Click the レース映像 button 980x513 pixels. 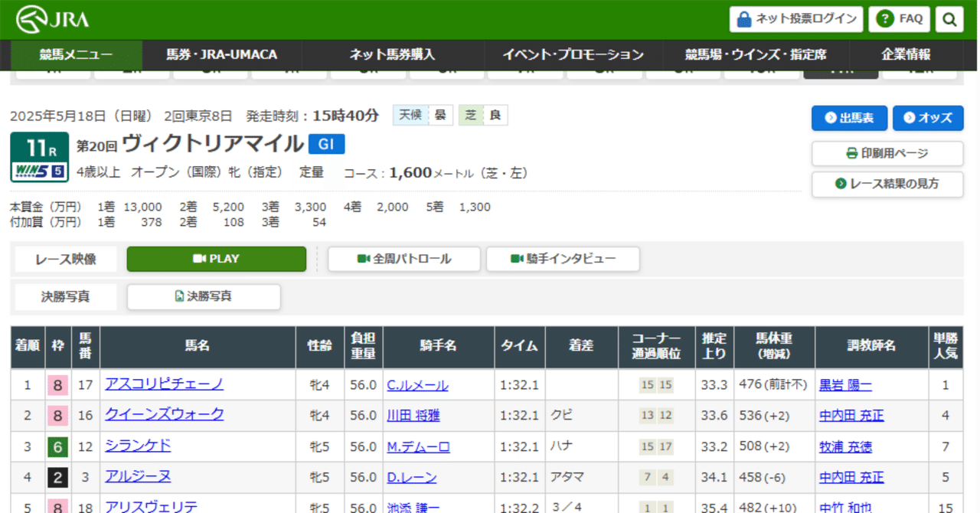[x=65, y=259]
